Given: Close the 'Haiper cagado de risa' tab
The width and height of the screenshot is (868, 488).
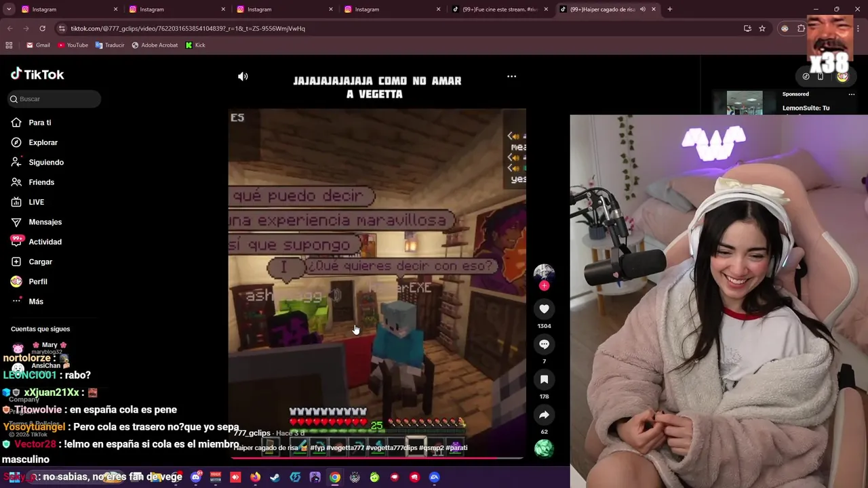Looking at the screenshot, I should pyautogui.click(x=653, y=9).
